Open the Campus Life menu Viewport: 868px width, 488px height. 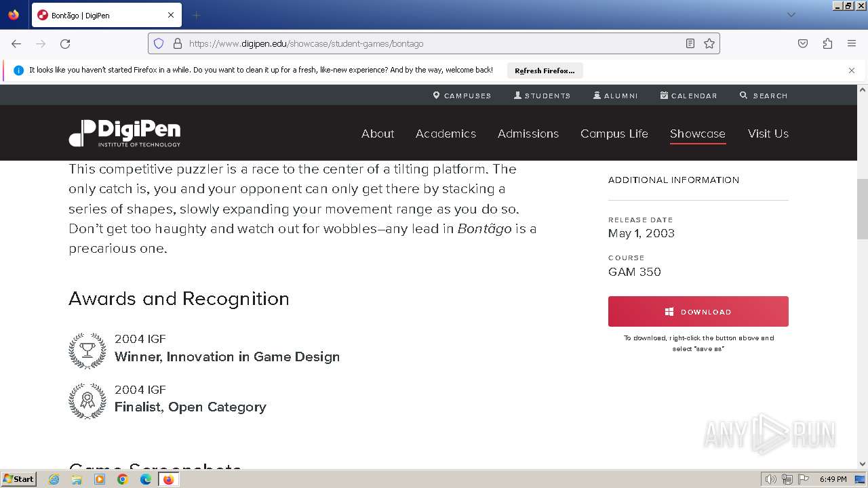click(614, 134)
